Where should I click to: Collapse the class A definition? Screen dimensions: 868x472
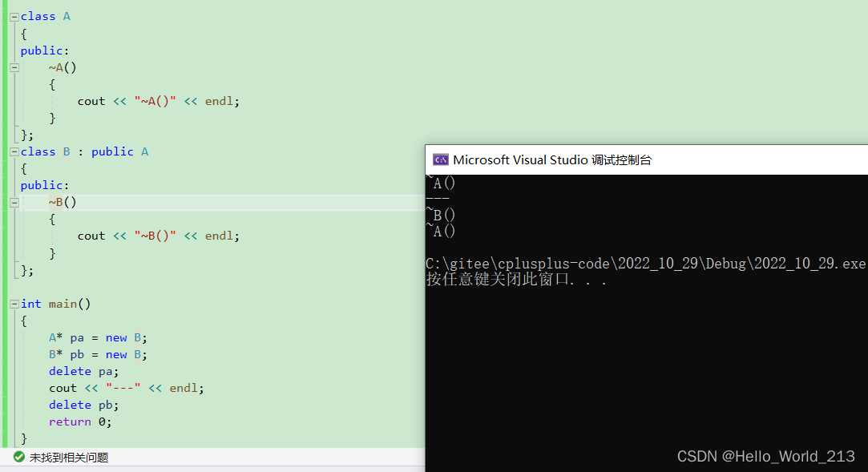[14, 17]
